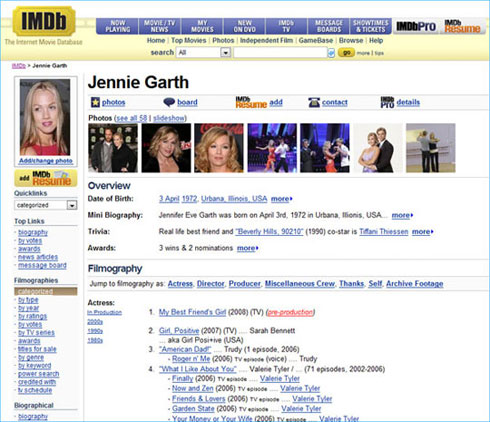Open the Movie / TV News tab
490x422 pixels.
point(159,26)
